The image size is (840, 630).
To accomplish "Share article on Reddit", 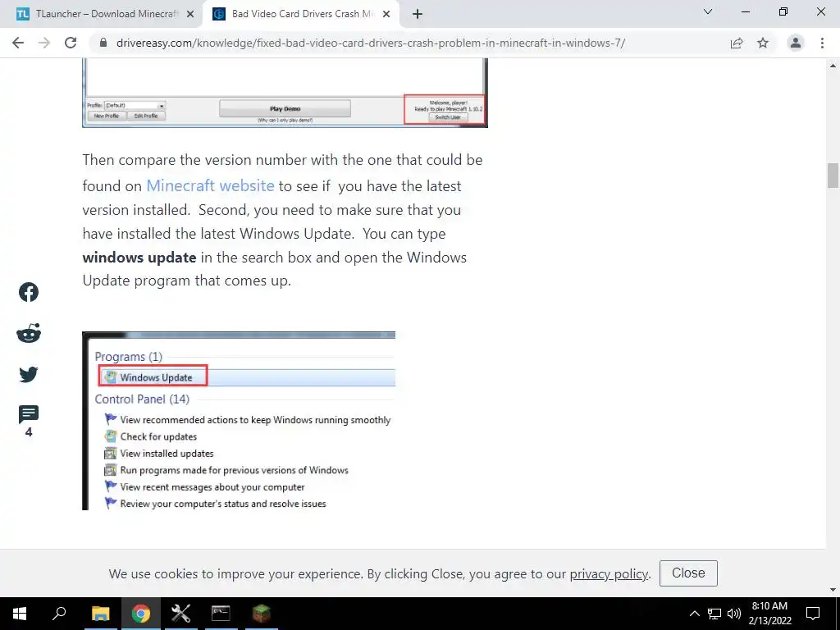I will (x=29, y=333).
